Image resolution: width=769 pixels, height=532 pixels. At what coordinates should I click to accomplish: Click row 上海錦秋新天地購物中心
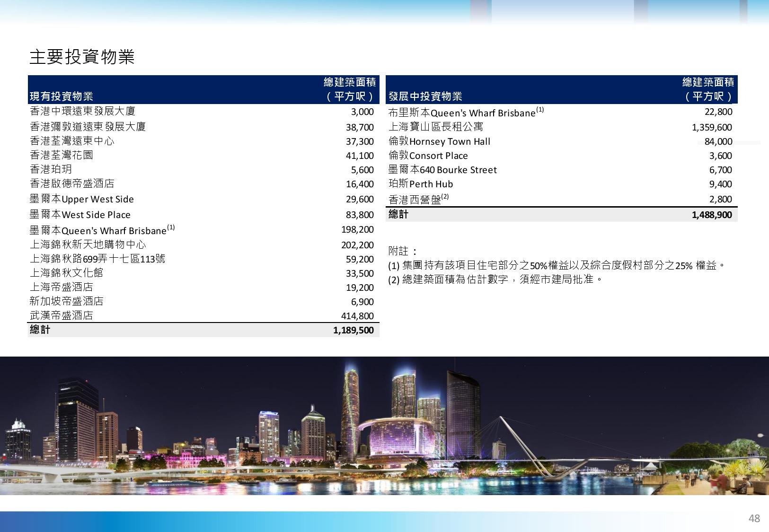203,244
